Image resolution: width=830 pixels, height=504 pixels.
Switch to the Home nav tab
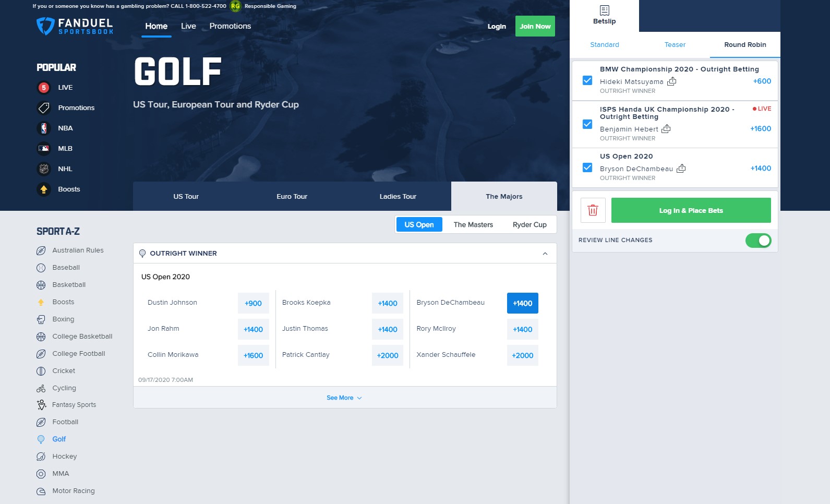(x=157, y=26)
